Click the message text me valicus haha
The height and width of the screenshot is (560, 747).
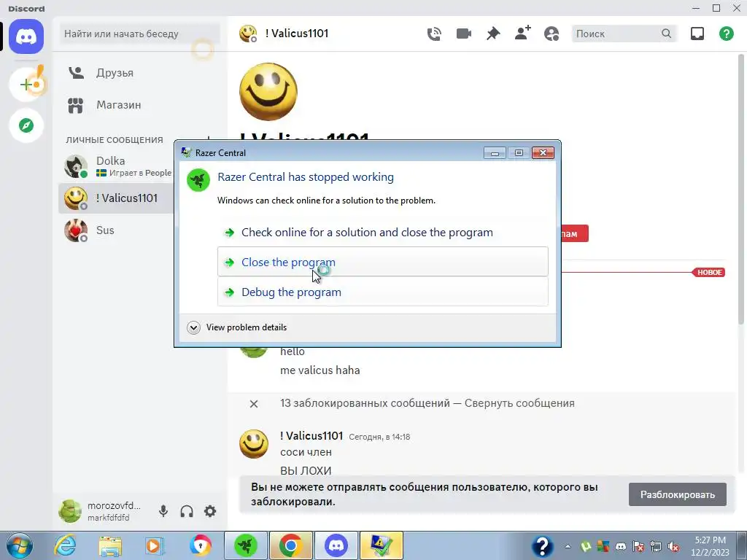(x=320, y=370)
